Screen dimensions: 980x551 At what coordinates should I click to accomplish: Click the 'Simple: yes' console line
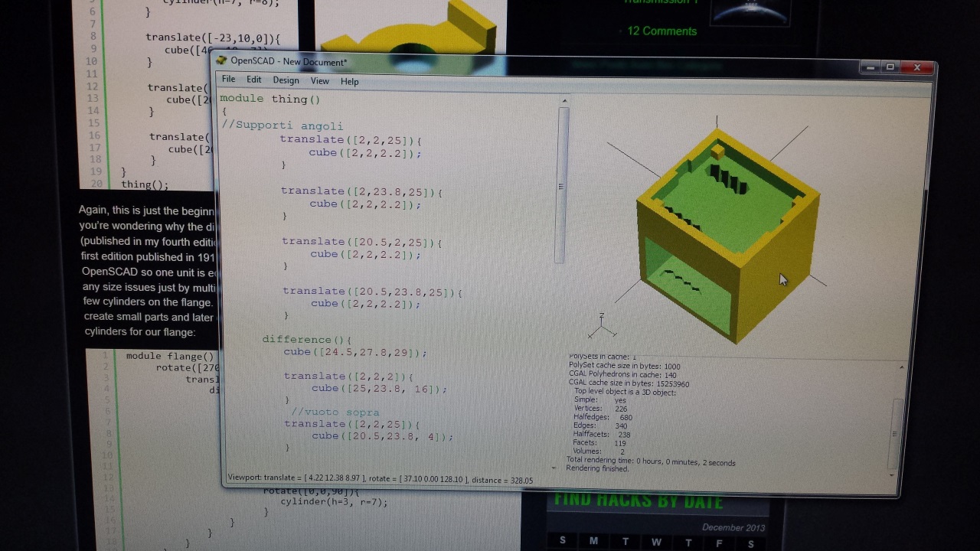(x=600, y=400)
